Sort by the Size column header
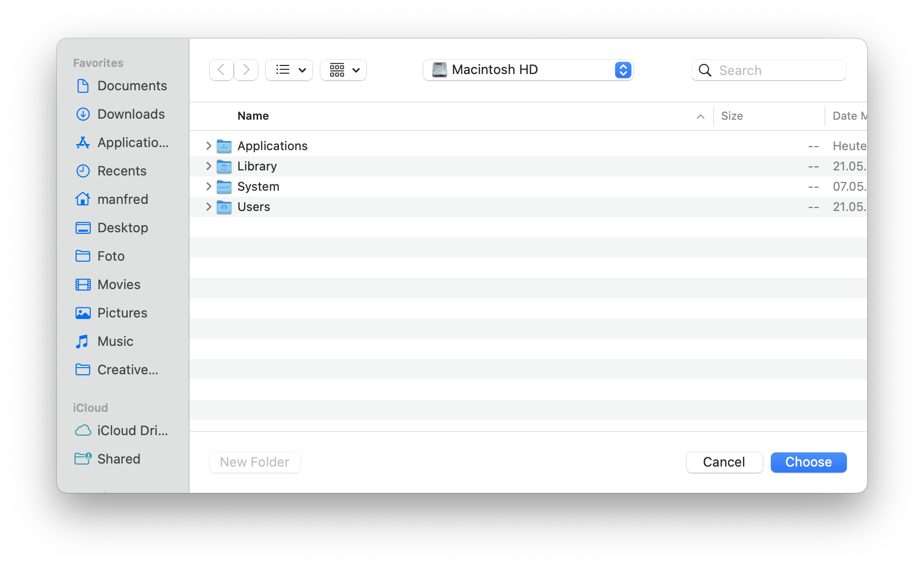Viewport: 924px width, 568px height. 732,116
